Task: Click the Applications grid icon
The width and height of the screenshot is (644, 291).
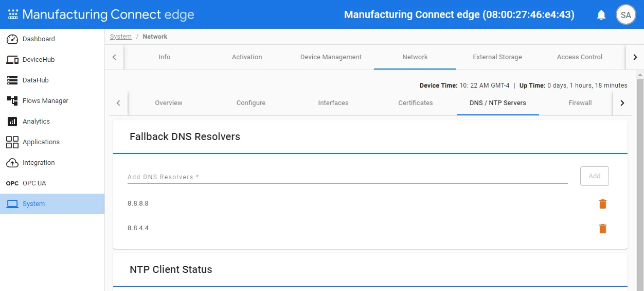Action: click(x=12, y=142)
